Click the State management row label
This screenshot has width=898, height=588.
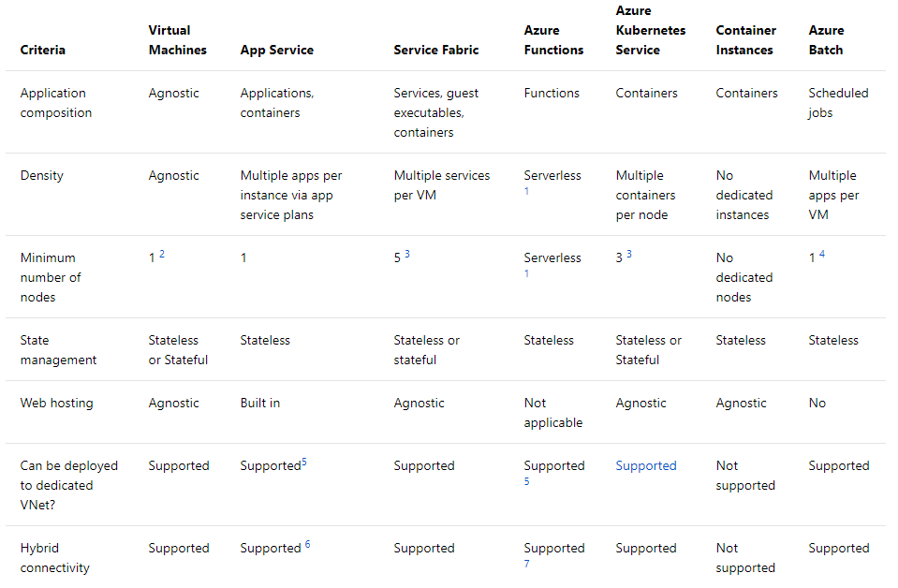click(x=58, y=350)
